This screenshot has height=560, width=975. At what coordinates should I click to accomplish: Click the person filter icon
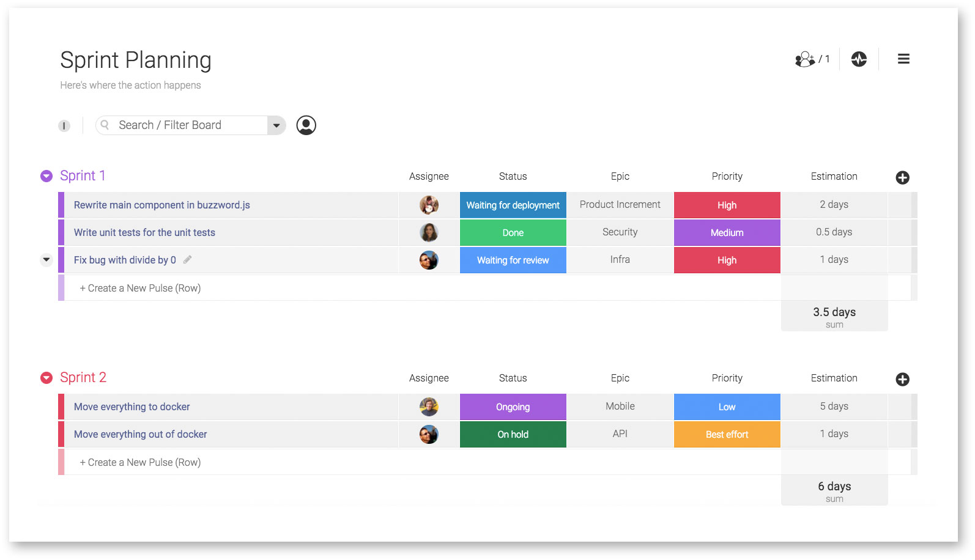(x=306, y=125)
